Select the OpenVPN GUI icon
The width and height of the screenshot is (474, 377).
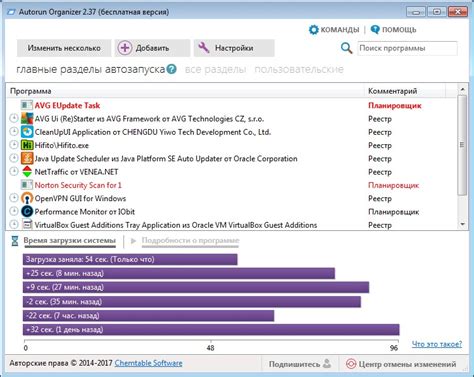coord(27,198)
